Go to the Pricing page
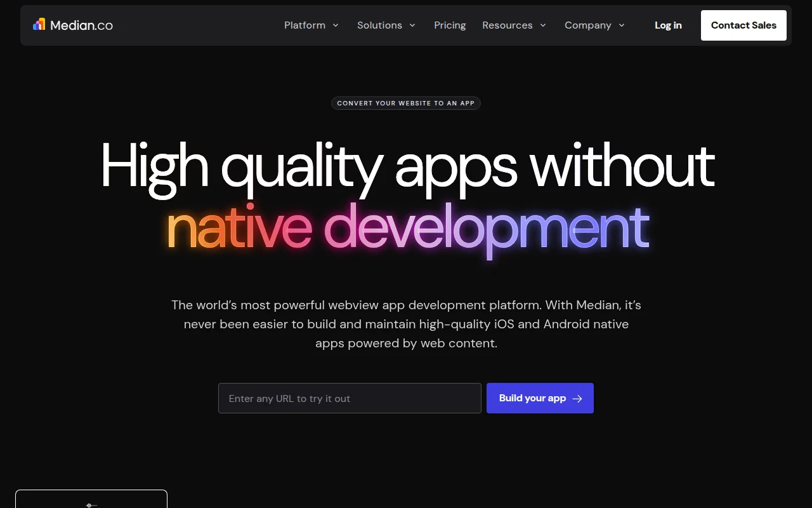 (x=450, y=25)
